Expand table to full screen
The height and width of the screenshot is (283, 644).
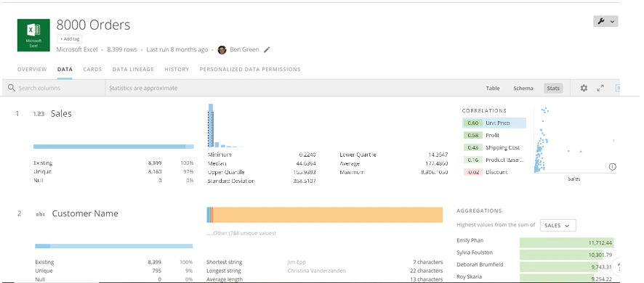pyautogui.click(x=600, y=88)
